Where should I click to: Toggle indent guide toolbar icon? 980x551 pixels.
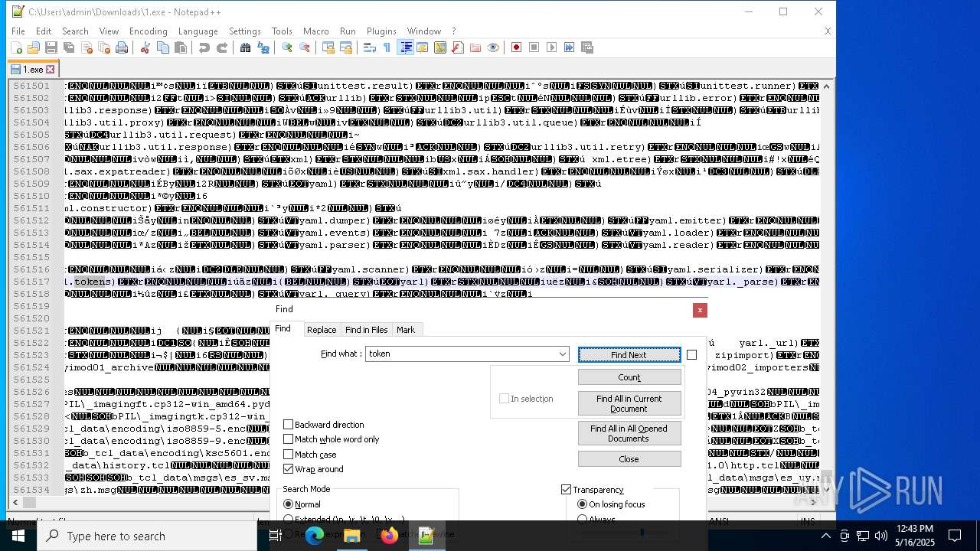406,47
